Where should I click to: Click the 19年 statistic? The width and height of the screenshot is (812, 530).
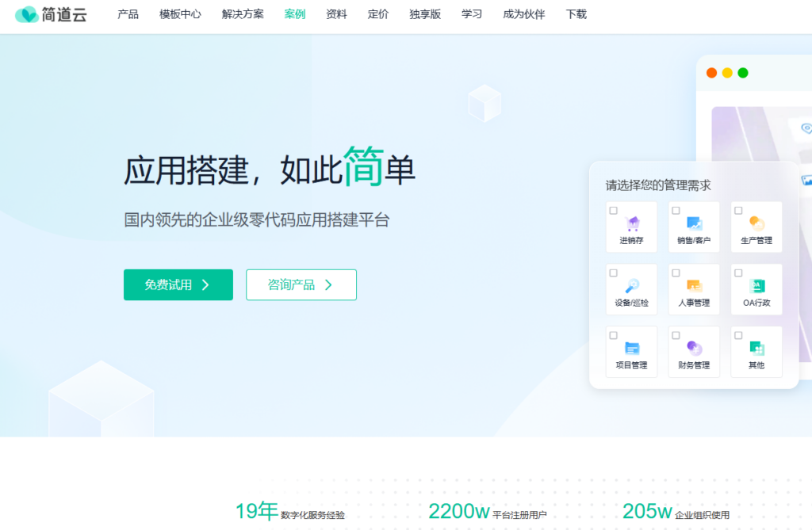257,511
